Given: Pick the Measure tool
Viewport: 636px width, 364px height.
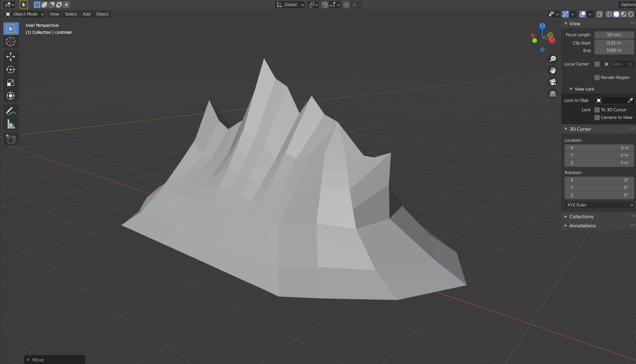Looking at the screenshot, I should click(11, 124).
